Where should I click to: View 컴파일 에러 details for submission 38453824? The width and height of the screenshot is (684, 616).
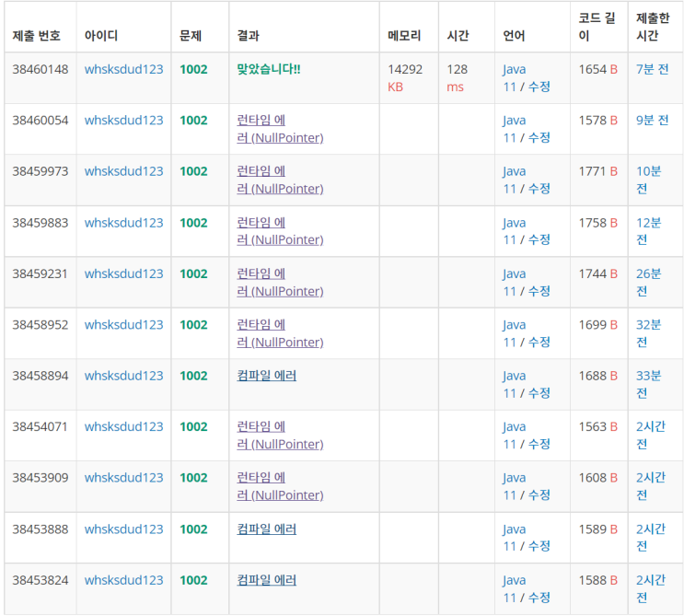point(266,580)
